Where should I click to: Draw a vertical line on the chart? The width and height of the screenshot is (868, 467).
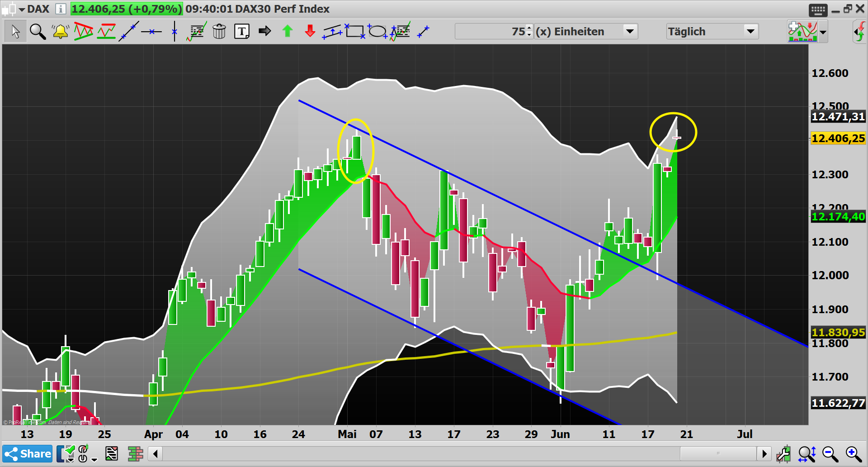pos(175,31)
